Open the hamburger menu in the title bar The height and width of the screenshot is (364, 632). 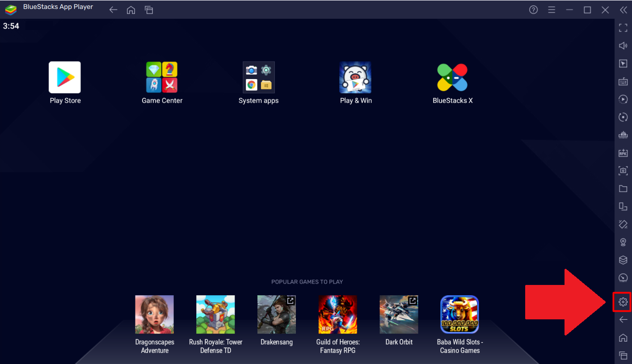click(552, 10)
